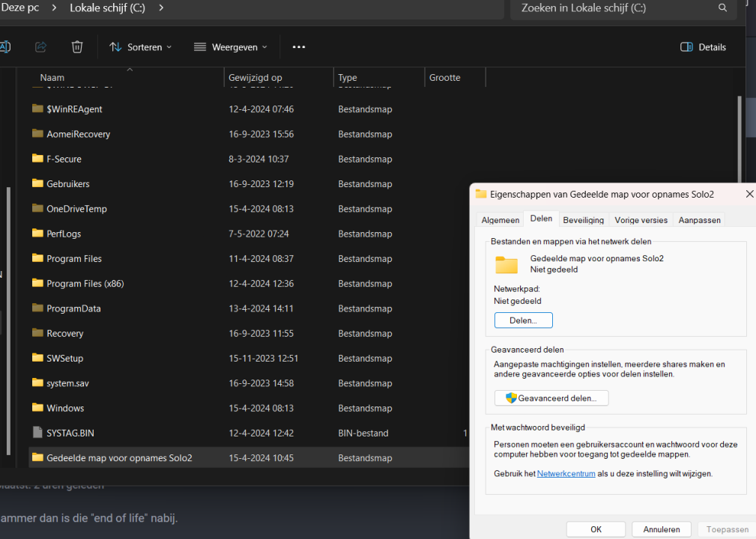This screenshot has width=756, height=539.
Task: Click the Delete trash can icon
Action: pyautogui.click(x=77, y=47)
